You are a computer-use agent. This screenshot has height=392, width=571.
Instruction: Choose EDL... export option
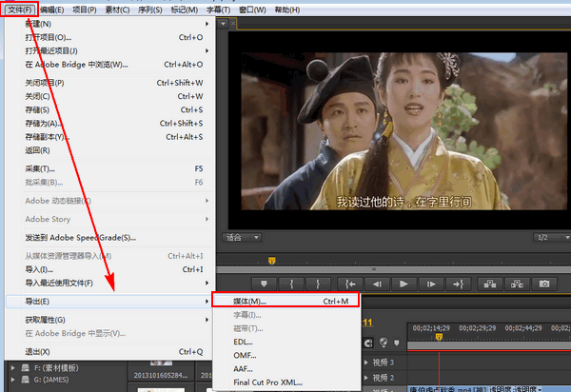pos(286,342)
